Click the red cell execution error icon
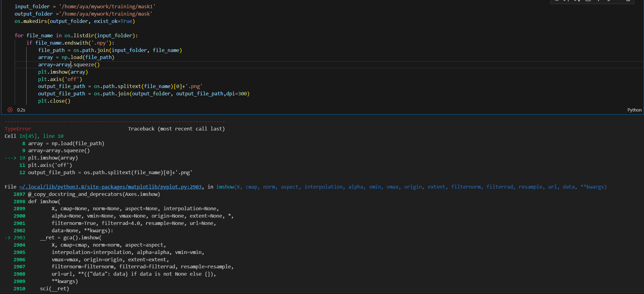Screen dimensions: 644x294 point(10,110)
